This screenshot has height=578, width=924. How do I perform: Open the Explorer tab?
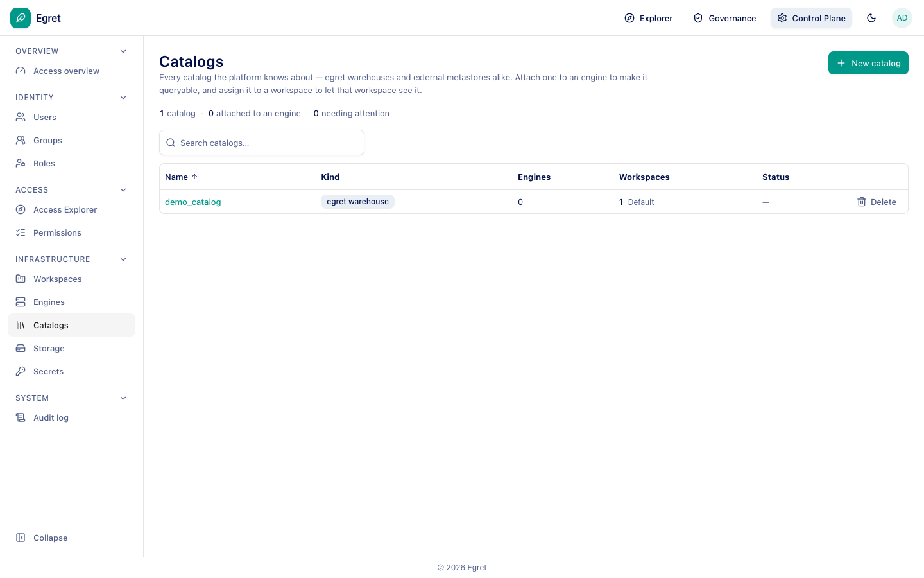[x=648, y=18]
